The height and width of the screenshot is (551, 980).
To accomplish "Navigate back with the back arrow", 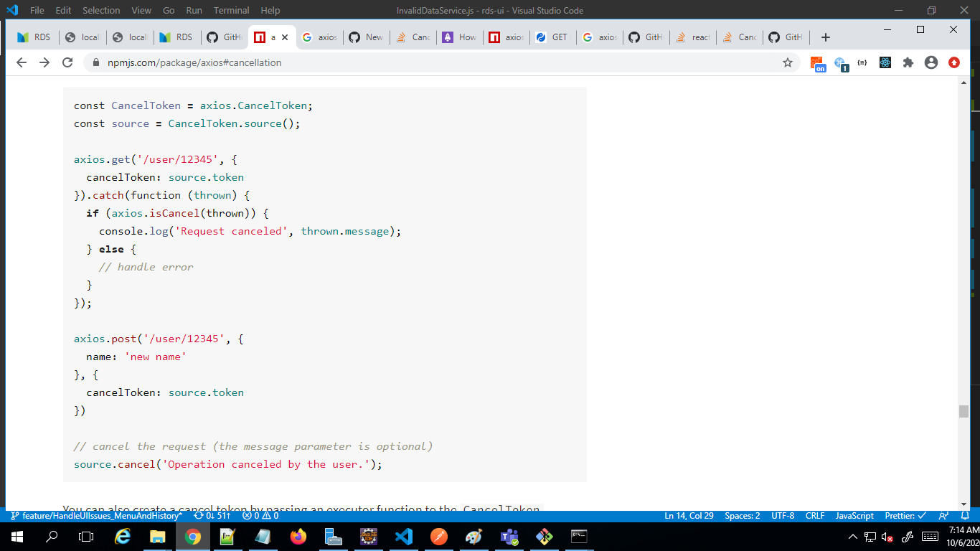I will click(21, 62).
